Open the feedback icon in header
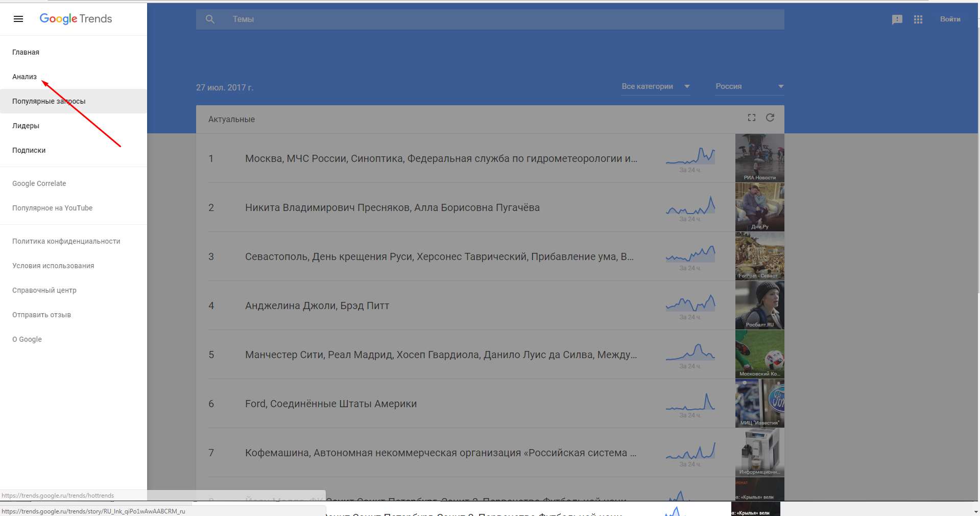Viewport: 980px width, 516px height. click(897, 19)
